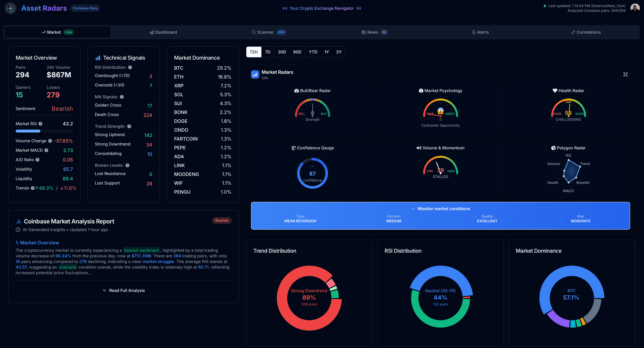Click the Asset Radars logo icon
Screen dimensions: 644x348
(11, 8)
